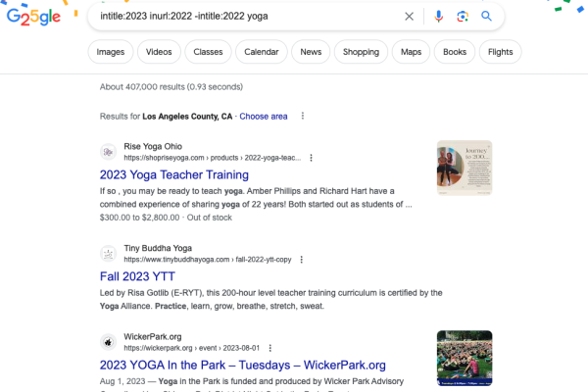Open WickerPark.org site favicon
The image size is (588, 392).
[x=108, y=342]
